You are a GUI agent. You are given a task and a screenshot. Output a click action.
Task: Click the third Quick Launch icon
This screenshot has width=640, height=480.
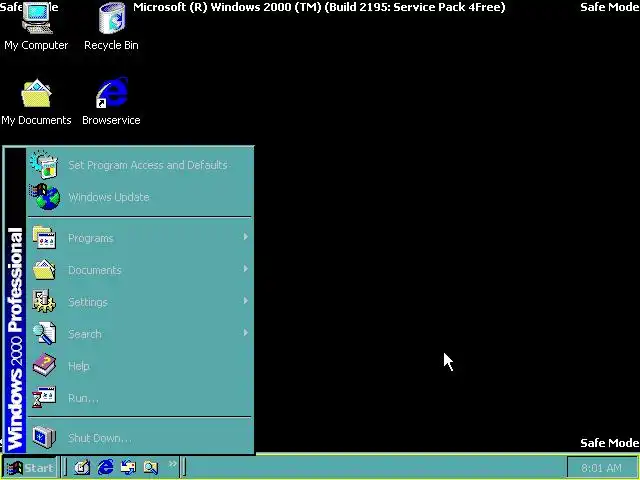tap(128, 467)
